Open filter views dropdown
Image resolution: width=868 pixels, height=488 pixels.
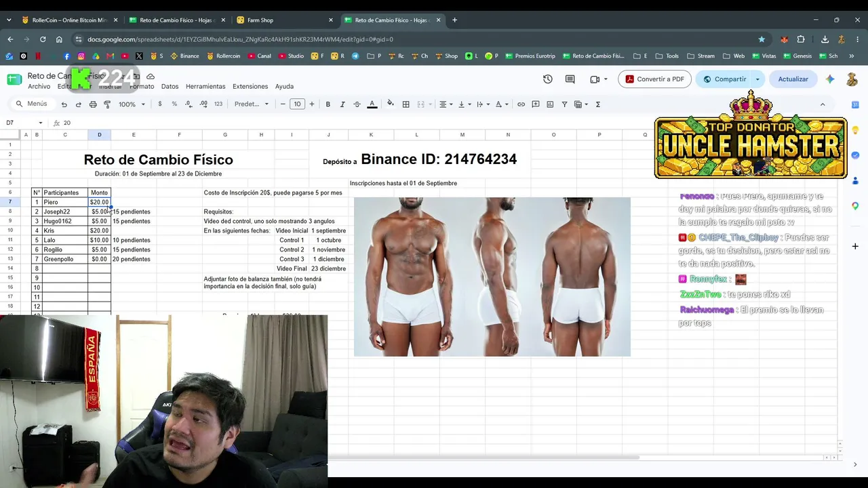pyautogui.click(x=580, y=104)
